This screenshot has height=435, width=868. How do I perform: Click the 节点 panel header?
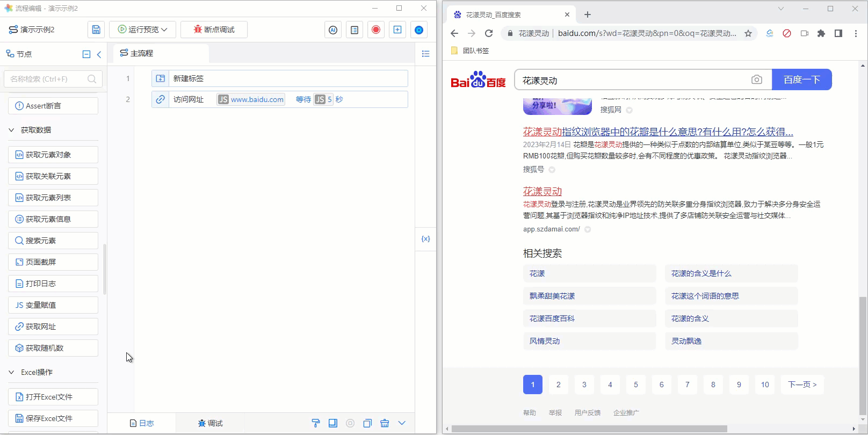pyautogui.click(x=19, y=54)
